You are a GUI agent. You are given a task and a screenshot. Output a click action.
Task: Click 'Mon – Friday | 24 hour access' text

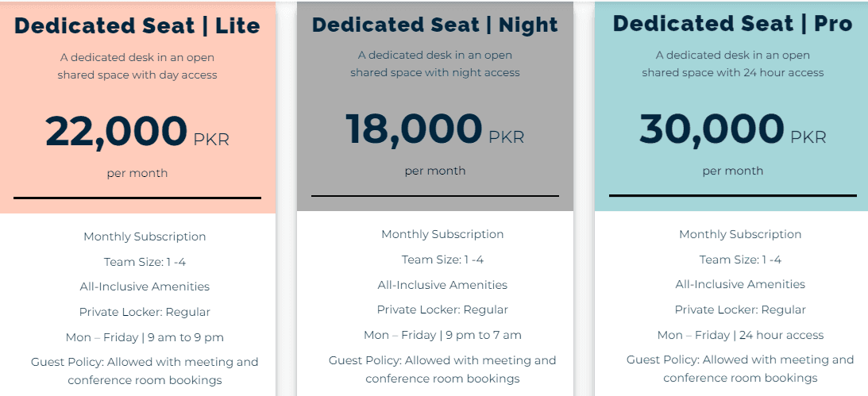point(740,335)
